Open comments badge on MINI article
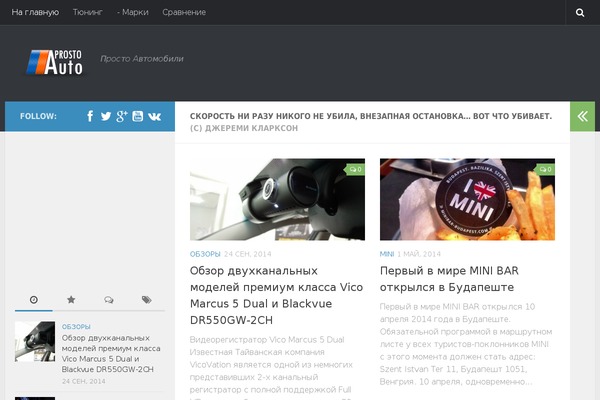The image size is (600, 400). point(545,170)
